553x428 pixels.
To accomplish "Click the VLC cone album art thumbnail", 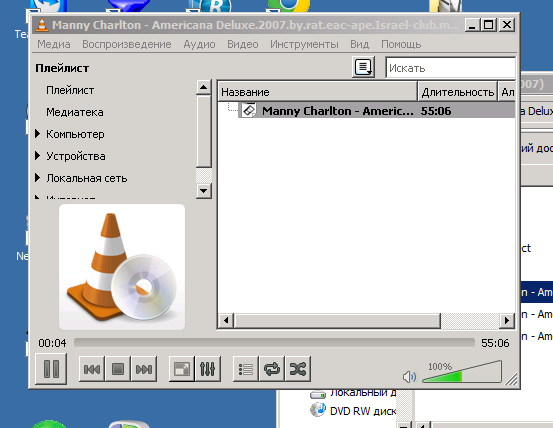I will [x=122, y=267].
